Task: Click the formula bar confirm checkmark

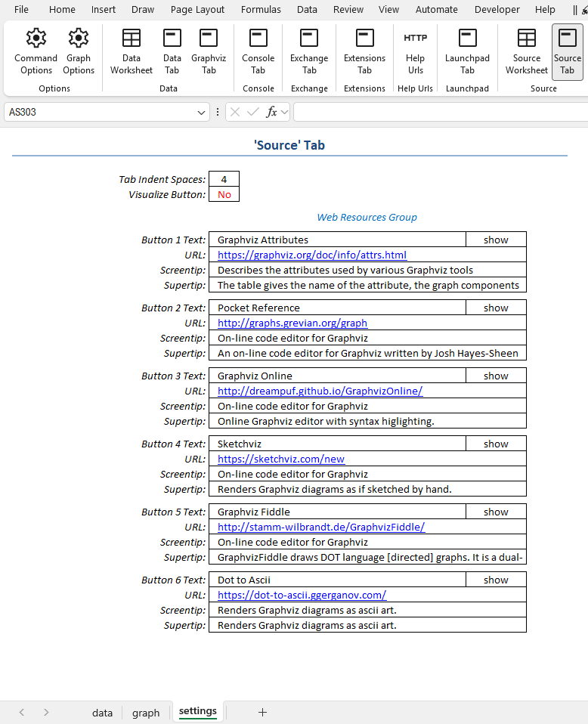Action: coord(252,112)
